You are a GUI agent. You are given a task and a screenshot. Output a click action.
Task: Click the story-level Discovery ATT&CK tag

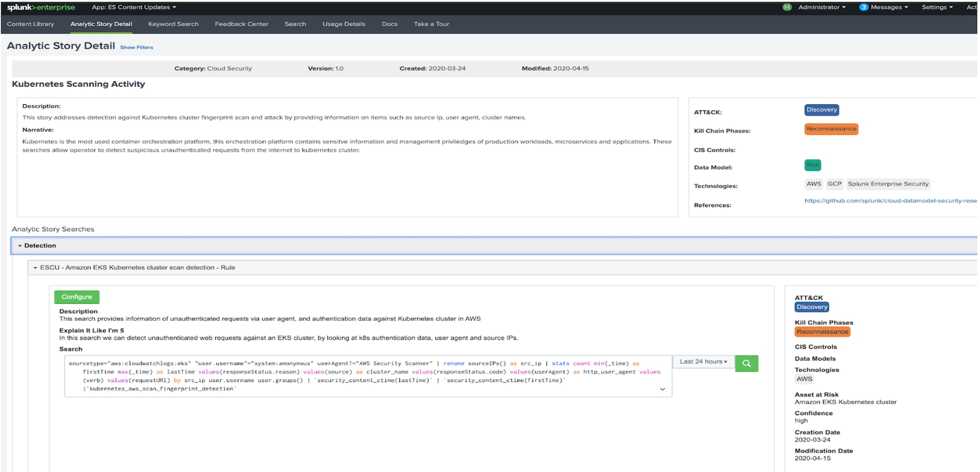point(822,110)
